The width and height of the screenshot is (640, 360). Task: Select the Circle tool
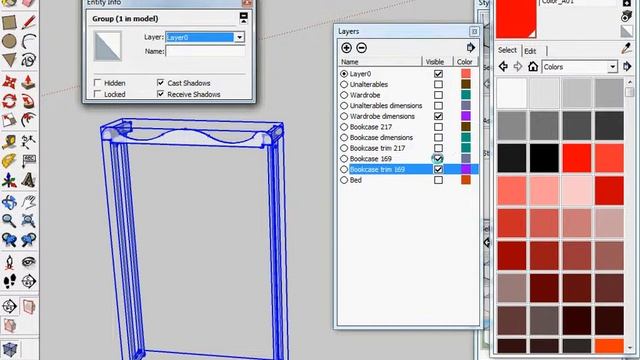pyautogui.click(x=9, y=41)
